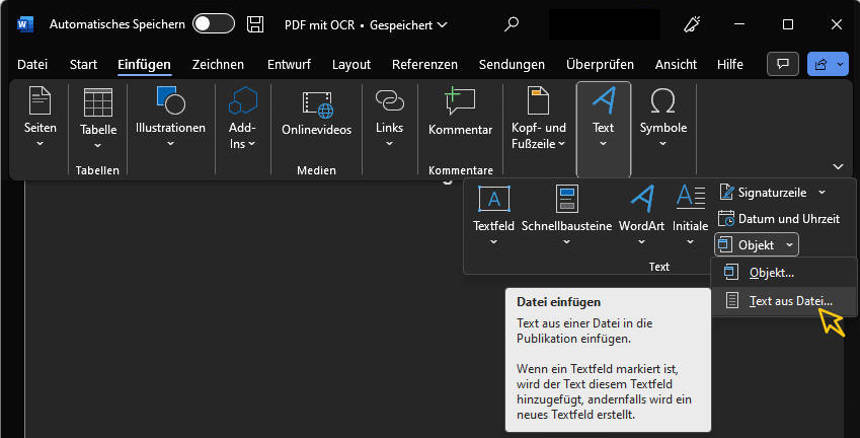Click the Tabelle grid icon
This screenshot has height=438, width=860.
coord(98,103)
